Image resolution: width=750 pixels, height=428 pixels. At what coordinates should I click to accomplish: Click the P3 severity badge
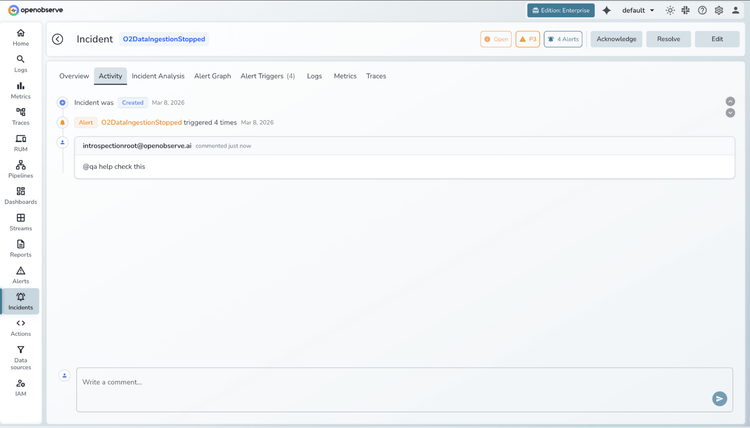pyautogui.click(x=528, y=39)
